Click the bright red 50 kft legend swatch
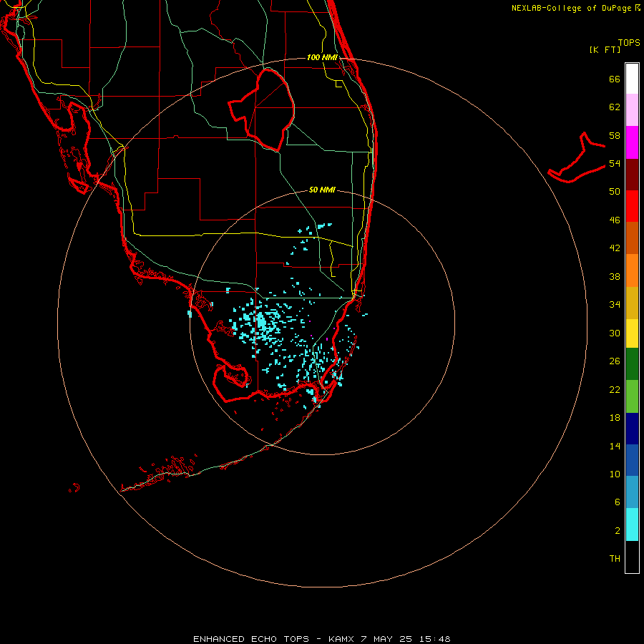This screenshot has width=644, height=644. coord(632,206)
